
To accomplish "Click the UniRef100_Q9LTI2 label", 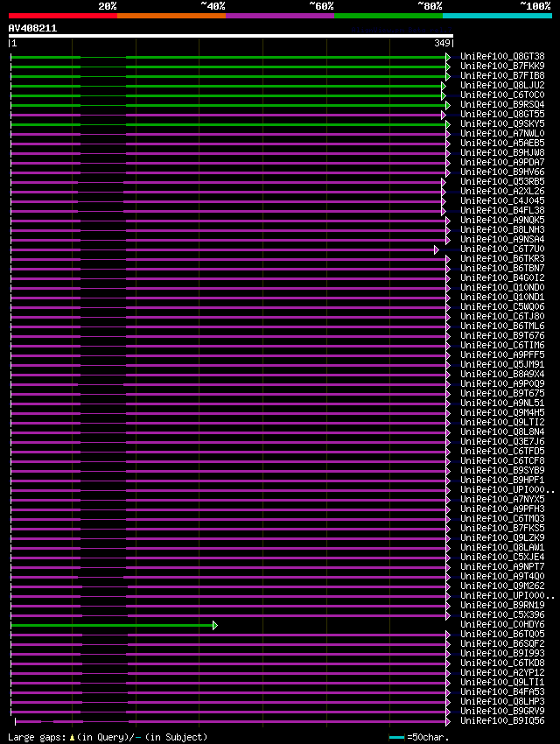I will point(502,422).
